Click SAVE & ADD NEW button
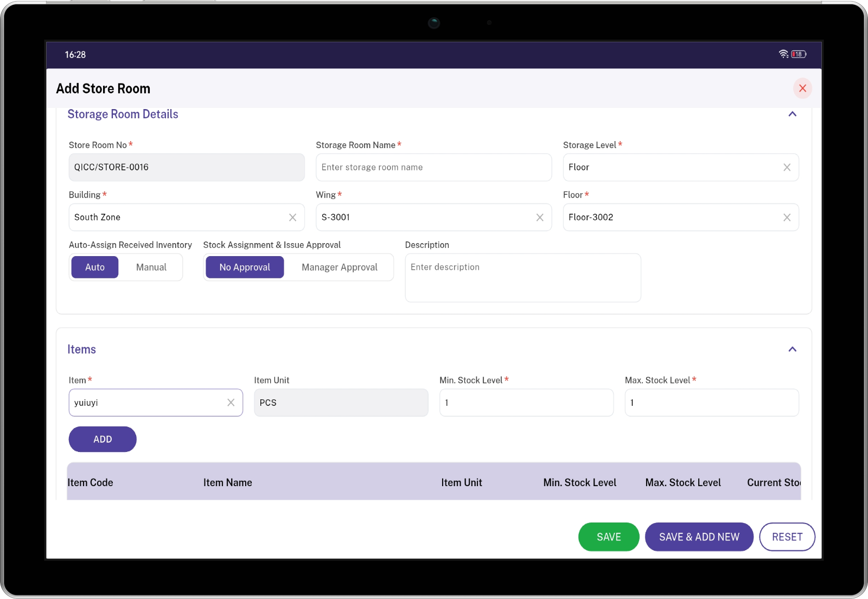This screenshot has height=599, width=868. (699, 537)
